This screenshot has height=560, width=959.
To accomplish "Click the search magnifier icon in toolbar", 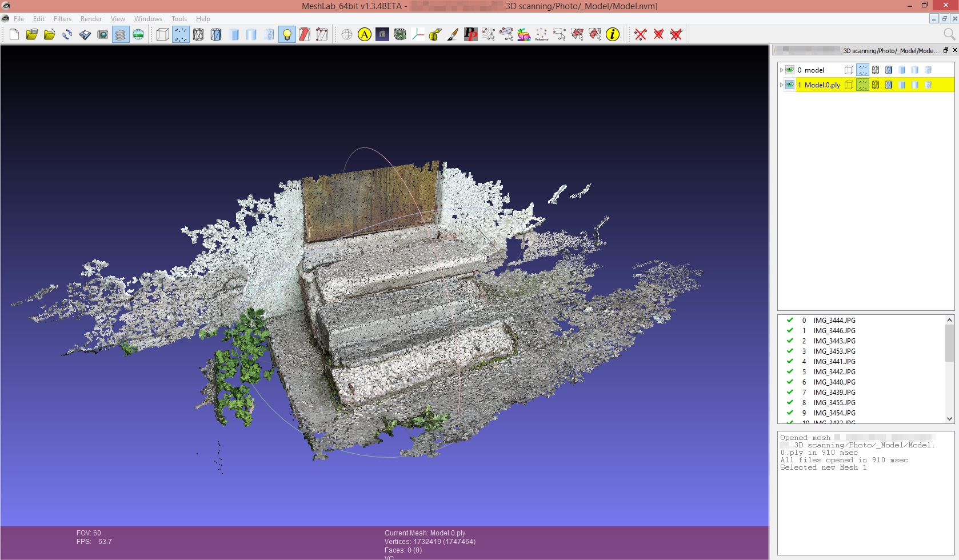I will 949,34.
